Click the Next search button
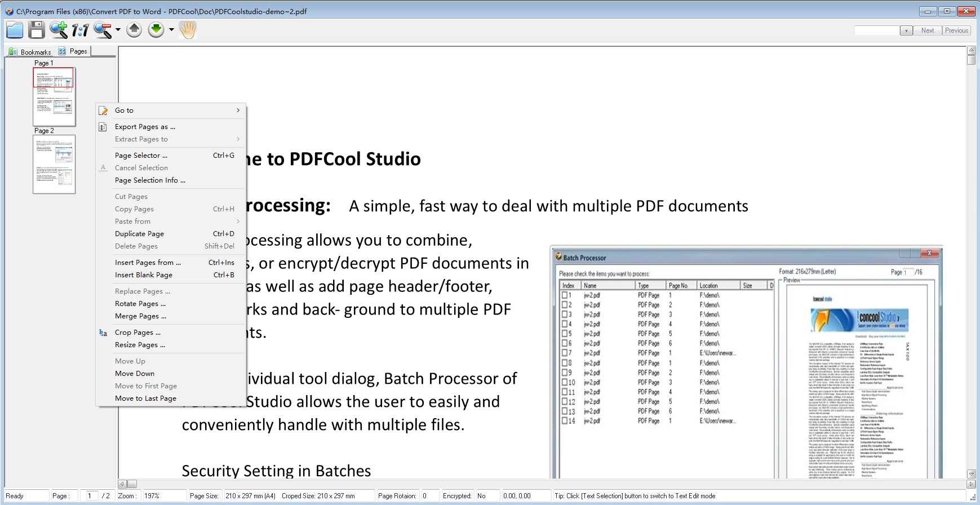 point(928,30)
